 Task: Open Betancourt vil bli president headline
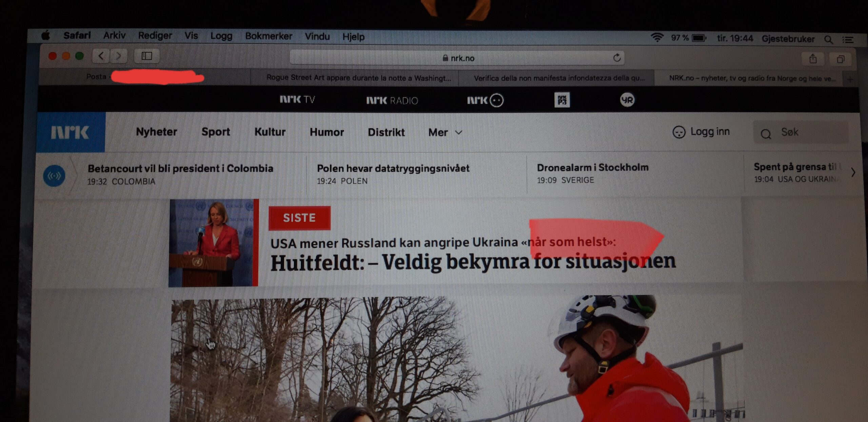click(180, 169)
